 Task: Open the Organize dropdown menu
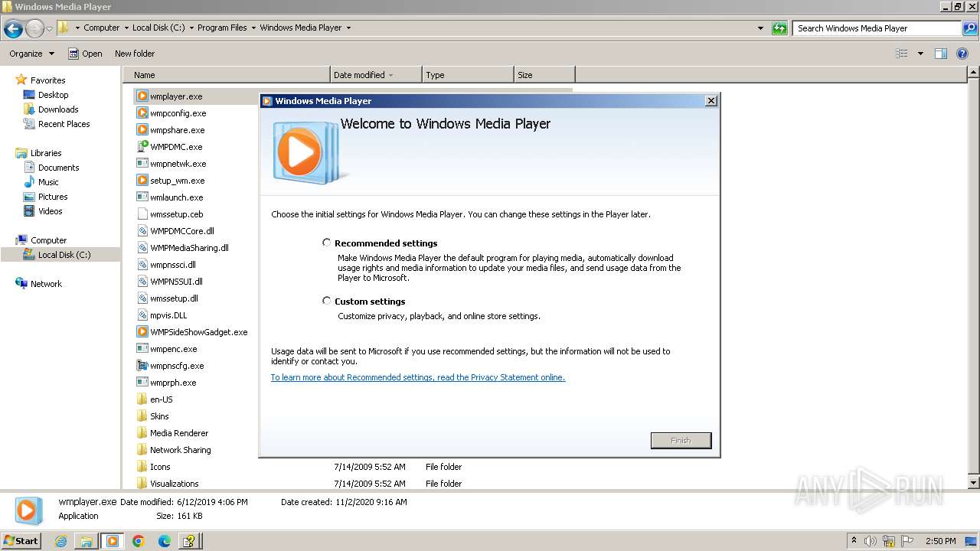click(x=32, y=54)
